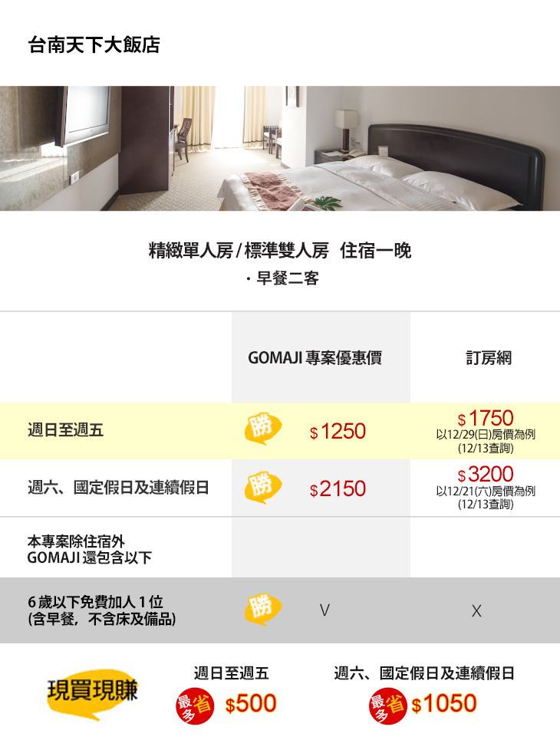Click the $1250 weekday GOMAJI price
The height and width of the screenshot is (753, 560).
338,432
